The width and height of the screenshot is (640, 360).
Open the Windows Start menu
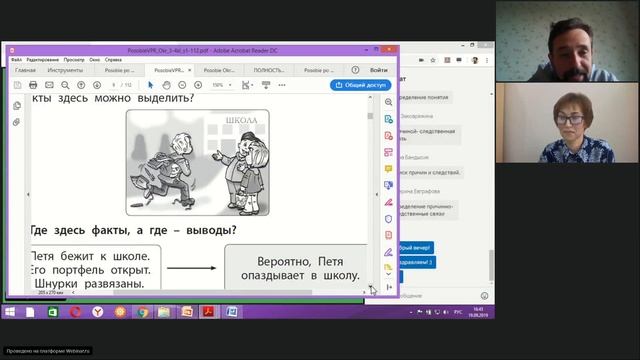10,312
